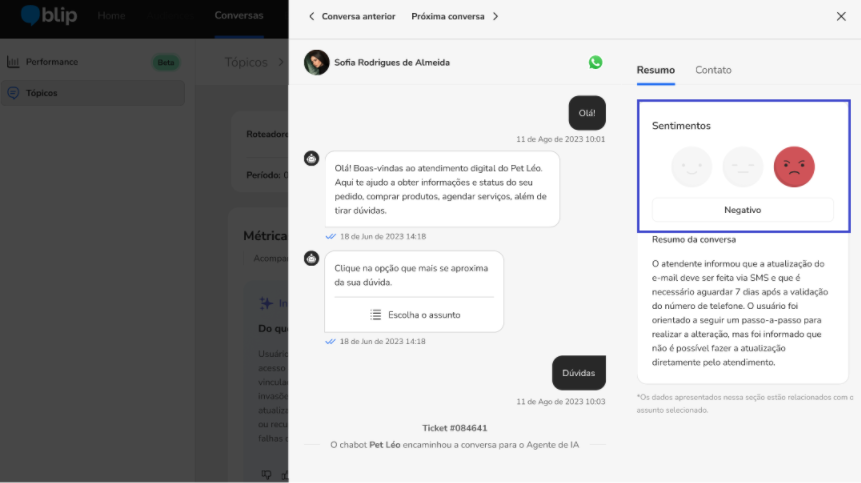Screen dimensions: 861x483
Task: Click the Tópicos icon in sidebar
Action: click(x=13, y=93)
